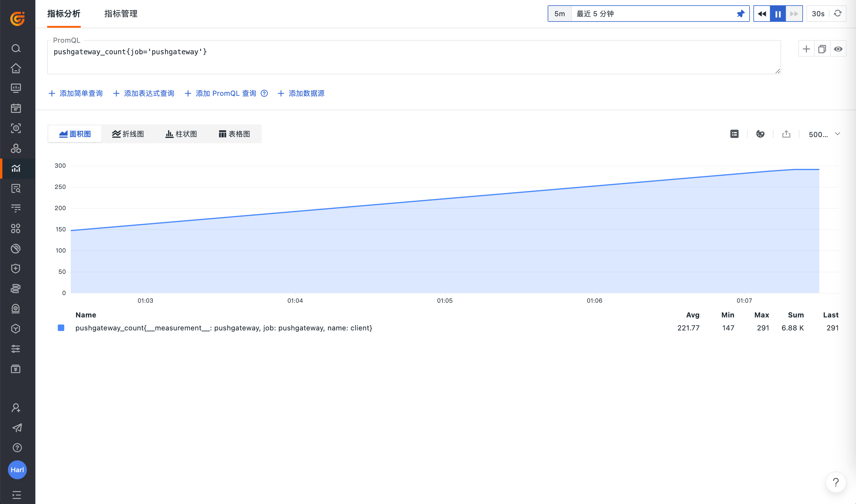Click the palette color settings icon
The image size is (856, 504).
click(x=760, y=134)
